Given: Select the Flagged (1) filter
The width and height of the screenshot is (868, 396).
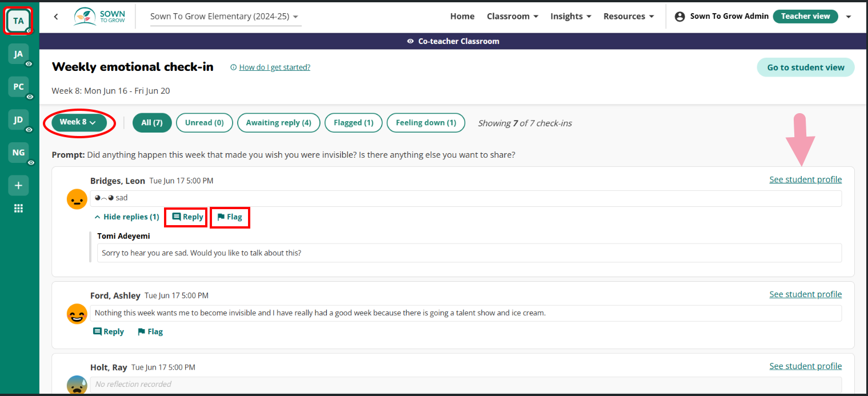Looking at the screenshot, I should (x=354, y=123).
